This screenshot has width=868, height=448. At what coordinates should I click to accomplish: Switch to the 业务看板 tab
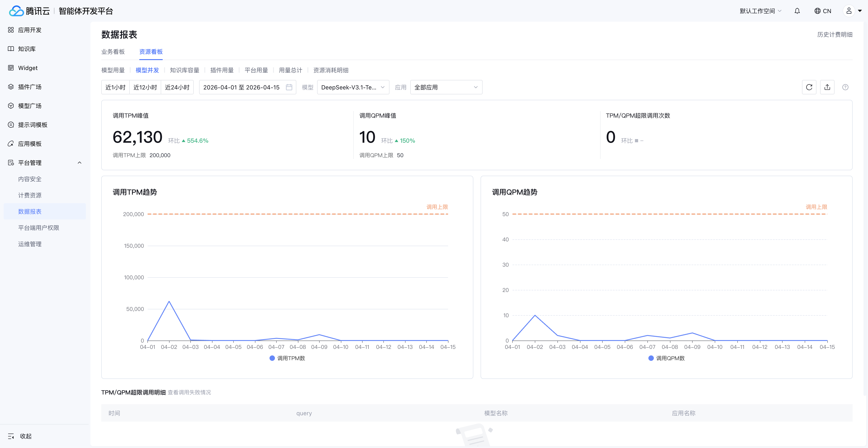113,51
